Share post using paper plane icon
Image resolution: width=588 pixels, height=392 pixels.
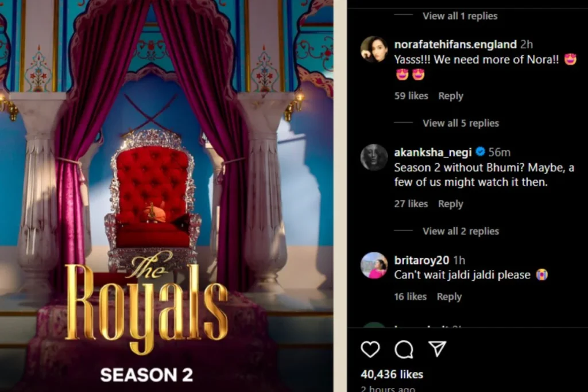coord(437,348)
